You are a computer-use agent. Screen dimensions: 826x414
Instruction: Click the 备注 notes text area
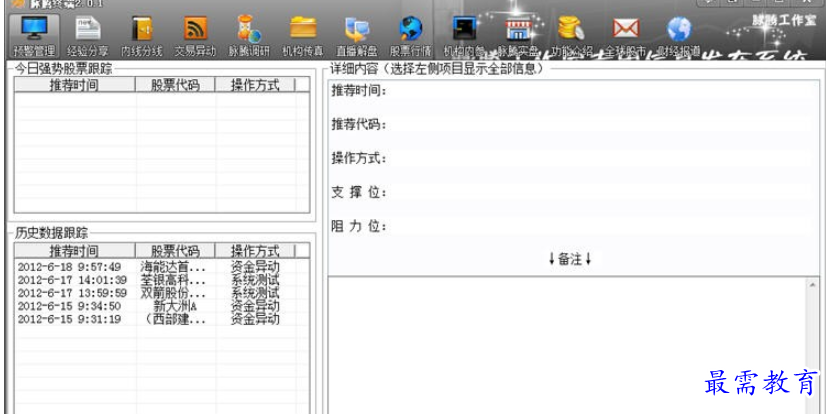pos(567,346)
